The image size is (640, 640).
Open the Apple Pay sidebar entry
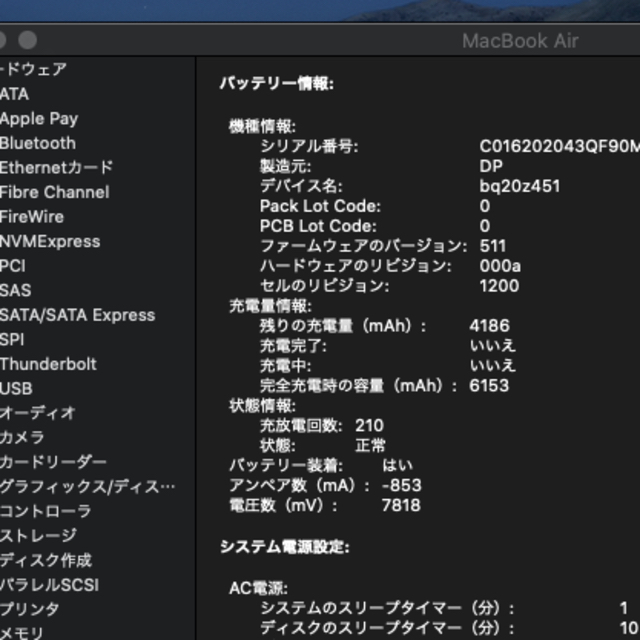pyautogui.click(x=39, y=119)
